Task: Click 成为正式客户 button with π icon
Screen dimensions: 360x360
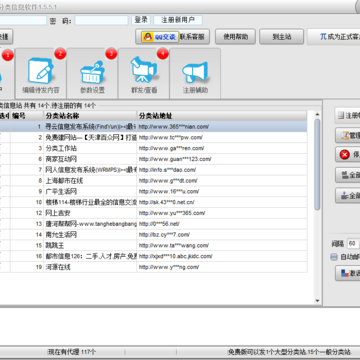Action: (x=334, y=37)
